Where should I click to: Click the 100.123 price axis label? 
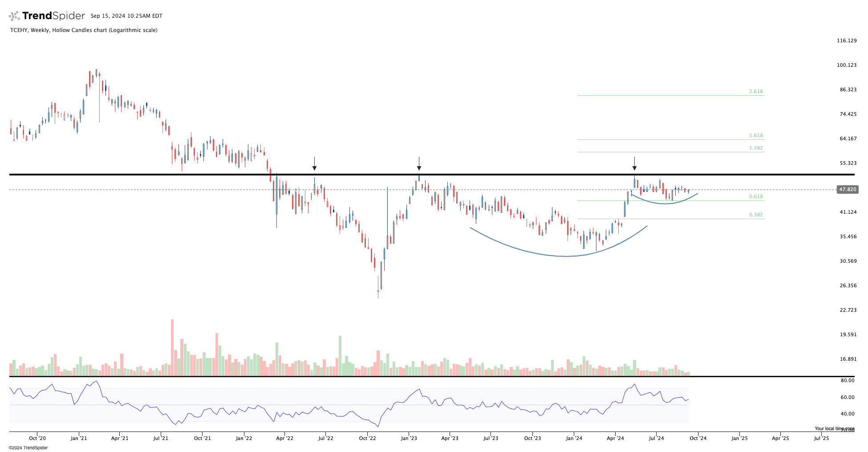(846, 65)
